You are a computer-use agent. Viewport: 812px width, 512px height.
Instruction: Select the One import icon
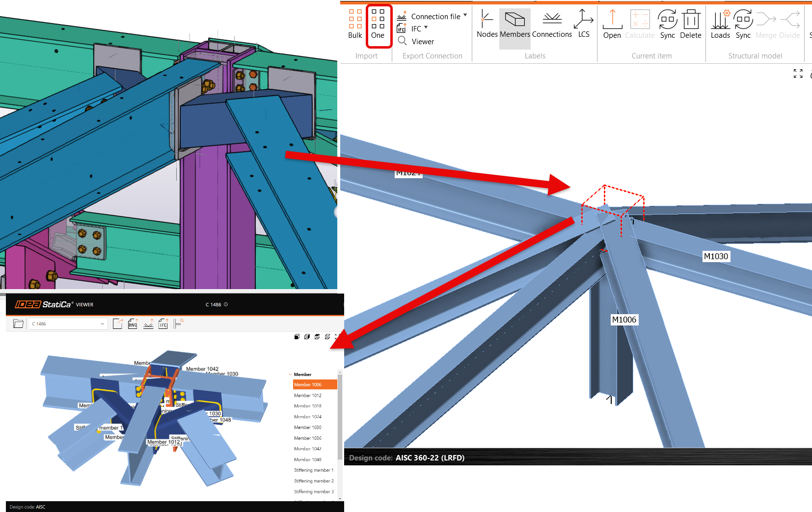[x=378, y=24]
